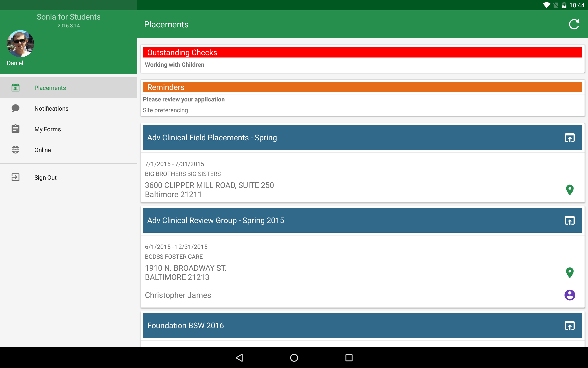The image size is (588, 368).
Task: Tap the 10:44 clock in status bar
Action: [x=577, y=5]
